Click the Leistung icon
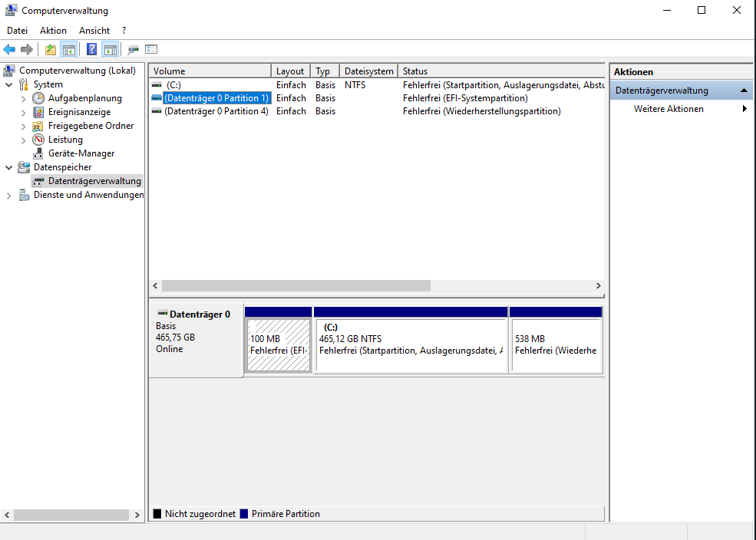The image size is (756, 540). coord(38,140)
